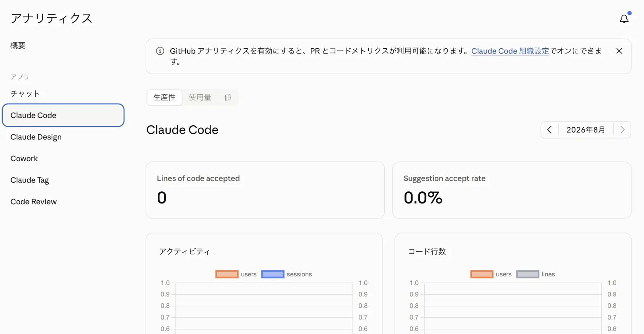Image resolution: width=644 pixels, height=334 pixels.
Task: Open the notifications bell icon
Action: point(624,19)
